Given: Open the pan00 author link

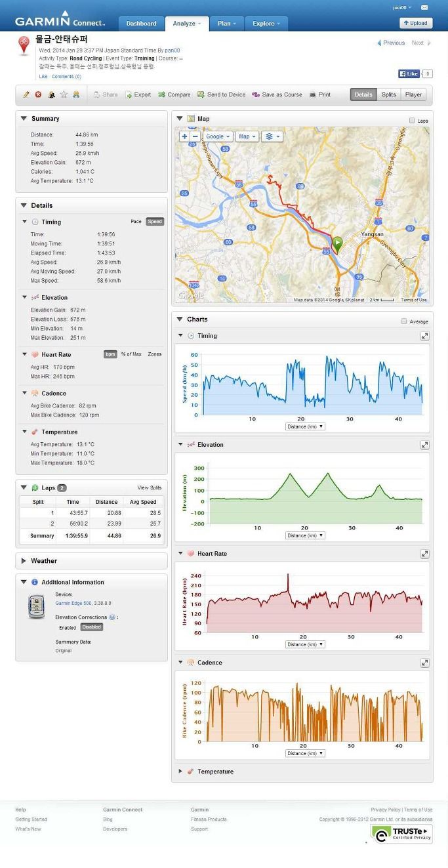Looking at the screenshot, I should (173, 51).
